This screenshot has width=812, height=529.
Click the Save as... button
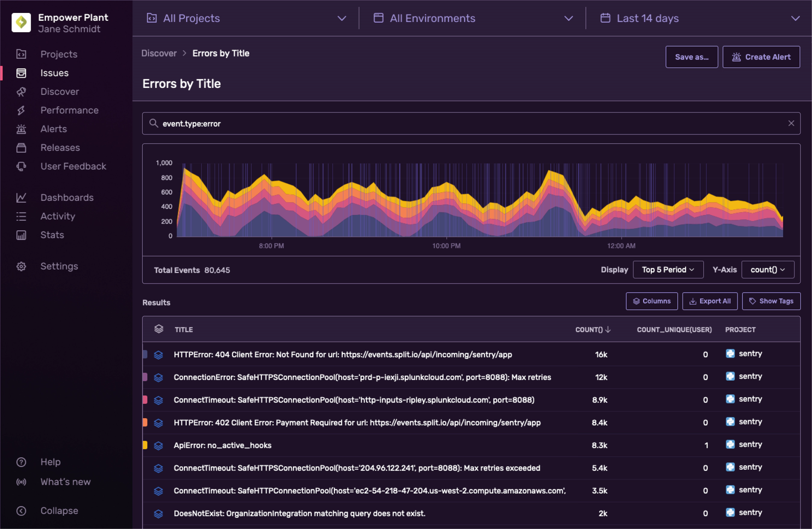691,57
